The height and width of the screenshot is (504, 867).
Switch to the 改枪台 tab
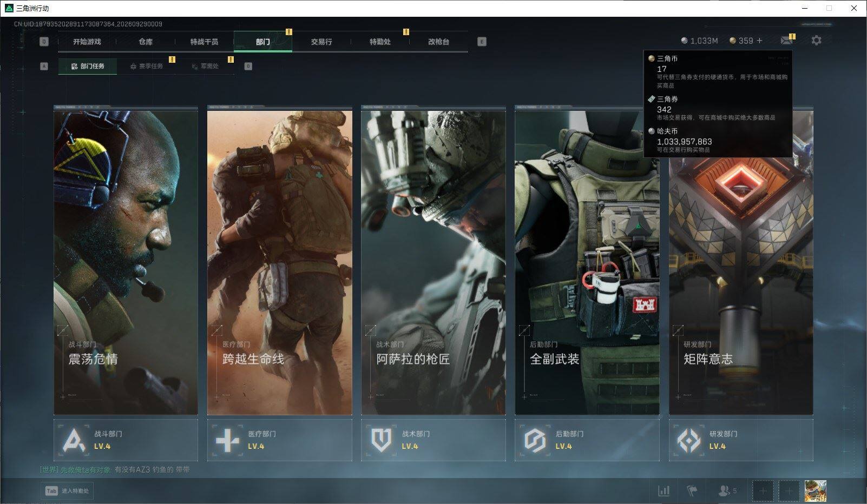point(438,42)
